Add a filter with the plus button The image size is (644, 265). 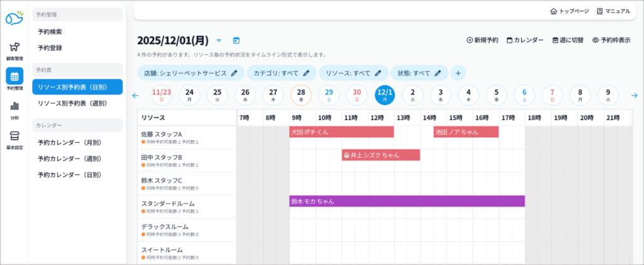pos(458,73)
